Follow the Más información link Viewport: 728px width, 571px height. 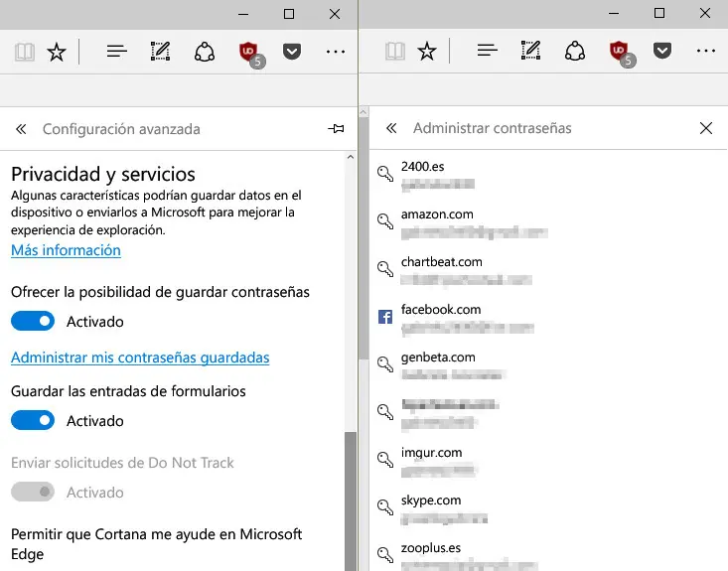[x=66, y=250]
